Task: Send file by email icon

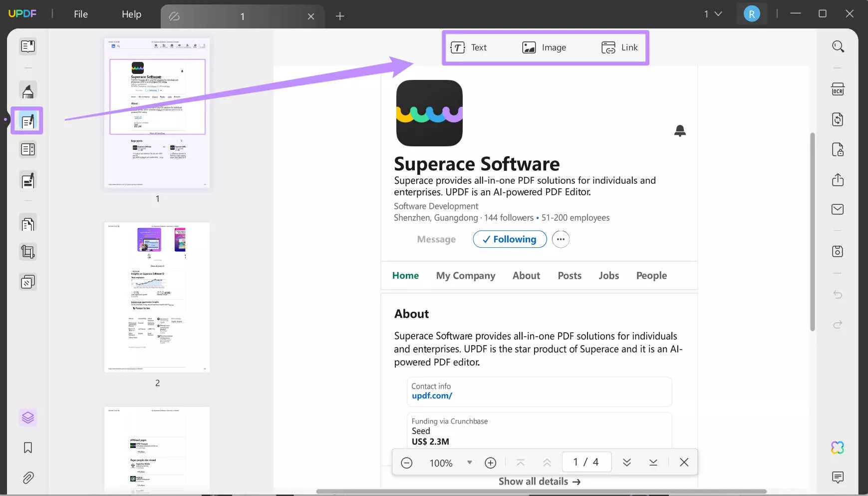Action: point(838,209)
